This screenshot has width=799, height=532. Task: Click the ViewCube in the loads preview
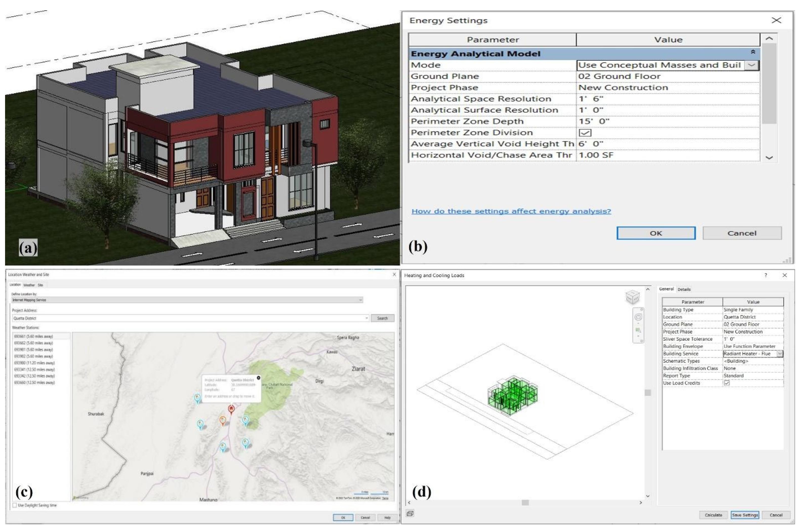[x=632, y=297]
